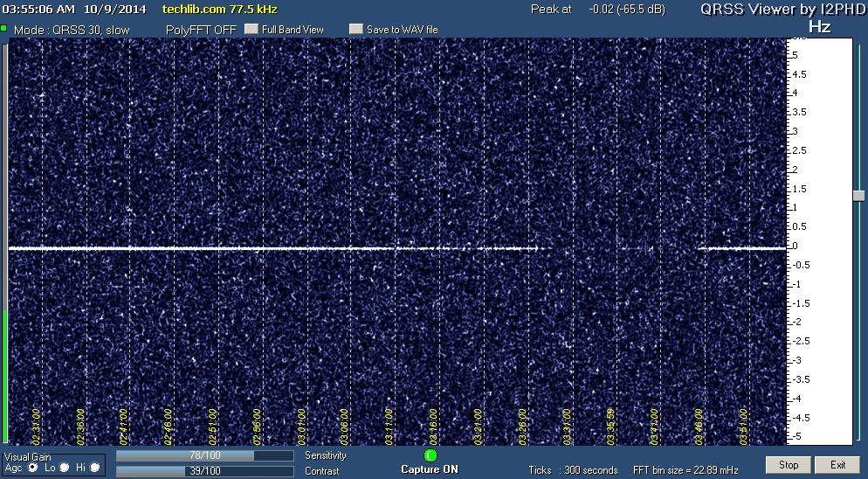The width and height of the screenshot is (868, 479).
Task: Click the FFT bin size readout
Action: tap(687, 470)
